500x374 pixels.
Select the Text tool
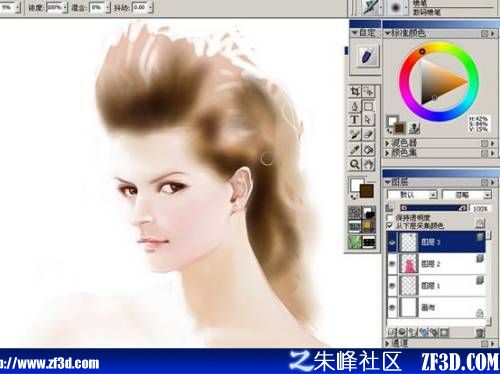pyautogui.click(x=355, y=120)
